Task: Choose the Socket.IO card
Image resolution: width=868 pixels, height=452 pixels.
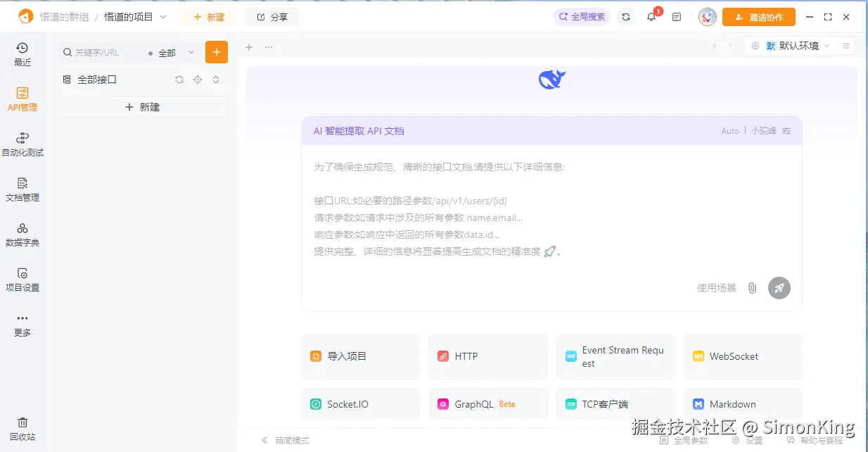Action: pos(360,404)
